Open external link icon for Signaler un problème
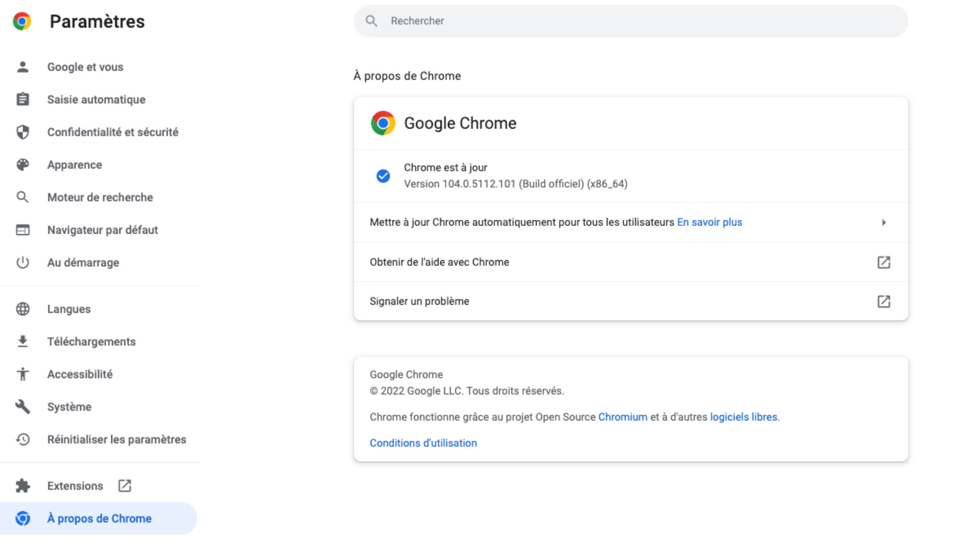 coord(884,302)
